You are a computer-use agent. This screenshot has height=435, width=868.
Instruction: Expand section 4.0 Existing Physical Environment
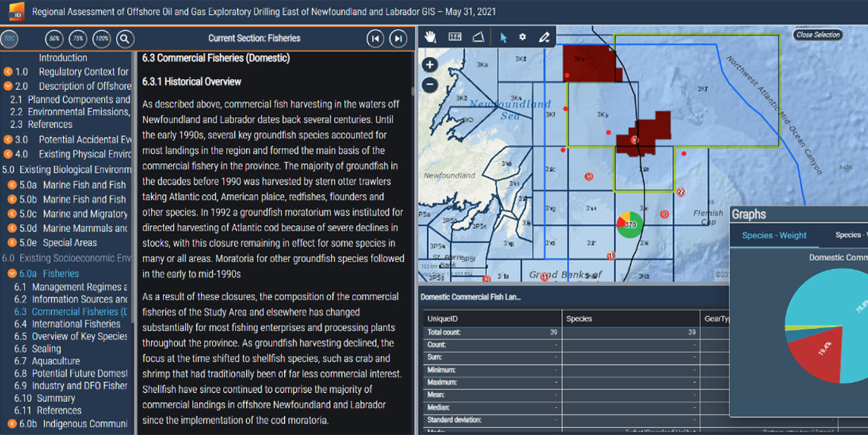click(8, 154)
